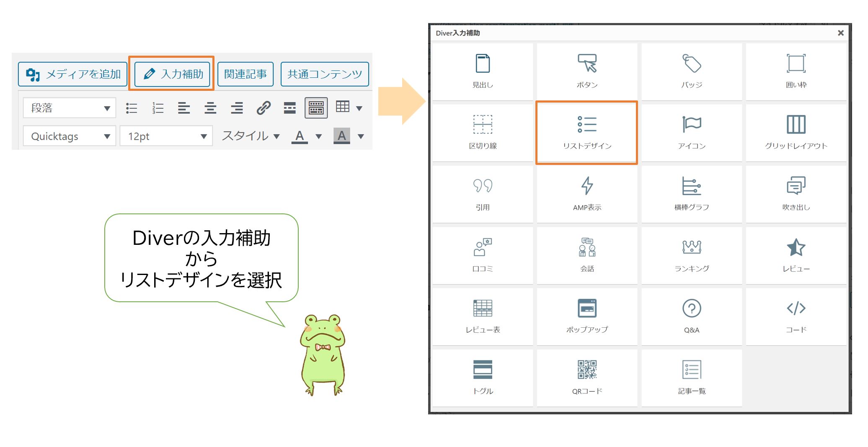The width and height of the screenshot is (868, 447).
Task: Pick the QRコード tile
Action: [586, 378]
